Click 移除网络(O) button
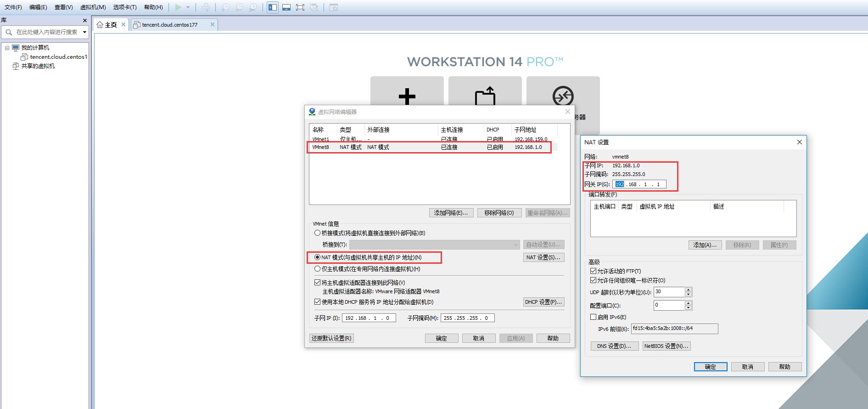 [x=499, y=213]
